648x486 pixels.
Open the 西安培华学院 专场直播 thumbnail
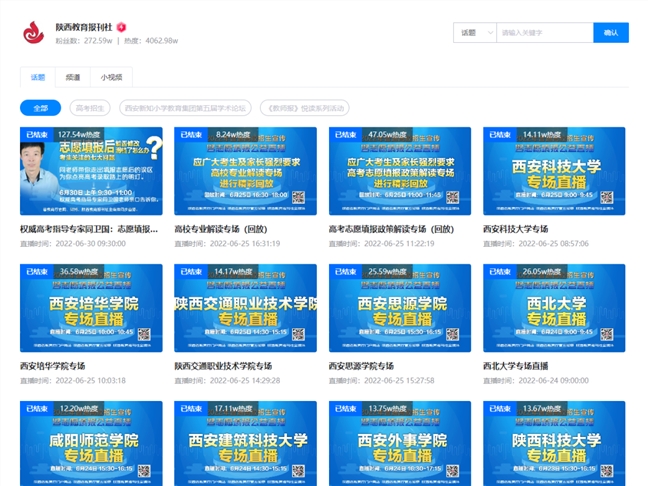point(91,308)
